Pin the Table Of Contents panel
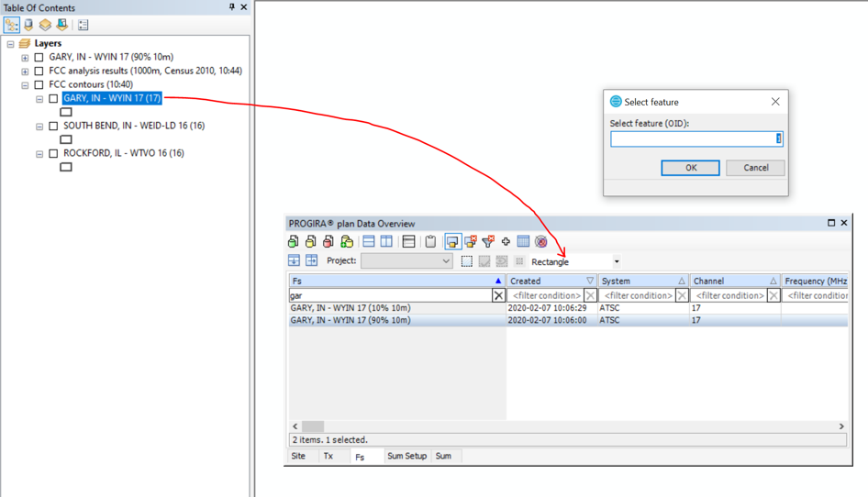The image size is (868, 497). click(232, 7)
